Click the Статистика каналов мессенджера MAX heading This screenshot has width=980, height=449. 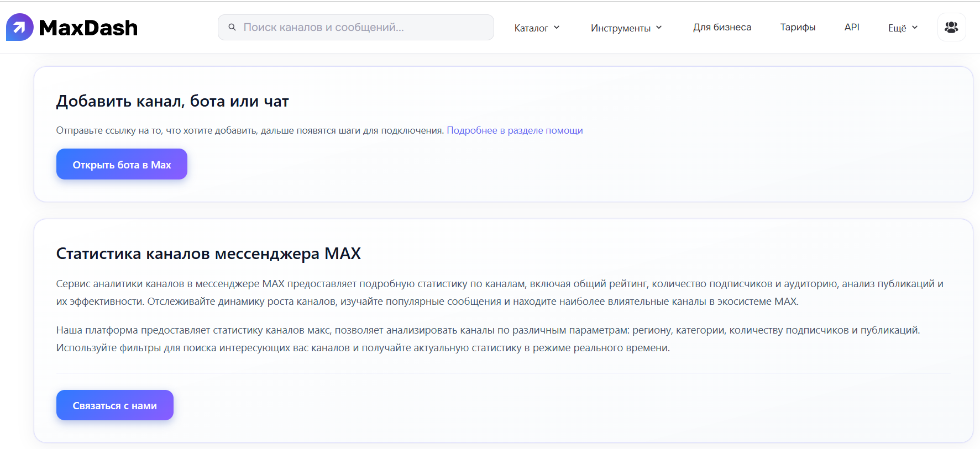(x=208, y=253)
